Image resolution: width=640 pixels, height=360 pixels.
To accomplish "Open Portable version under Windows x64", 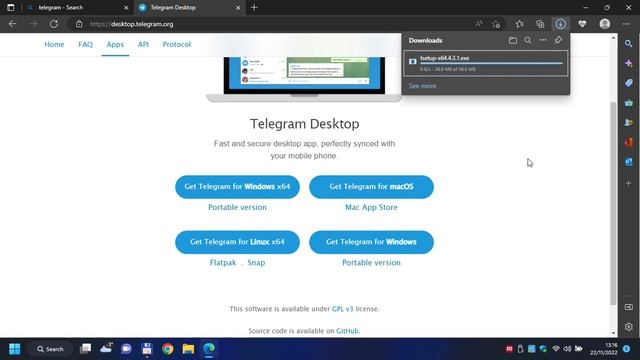I will [x=237, y=207].
